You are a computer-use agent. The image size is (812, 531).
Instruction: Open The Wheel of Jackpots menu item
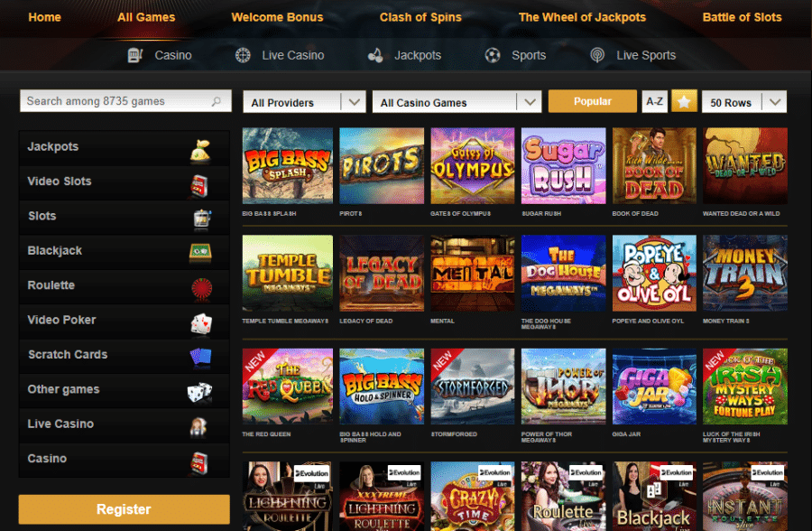point(582,17)
